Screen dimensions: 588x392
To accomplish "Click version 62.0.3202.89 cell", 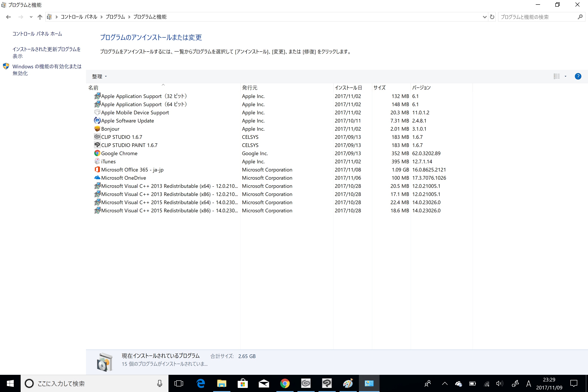I will point(426,153).
